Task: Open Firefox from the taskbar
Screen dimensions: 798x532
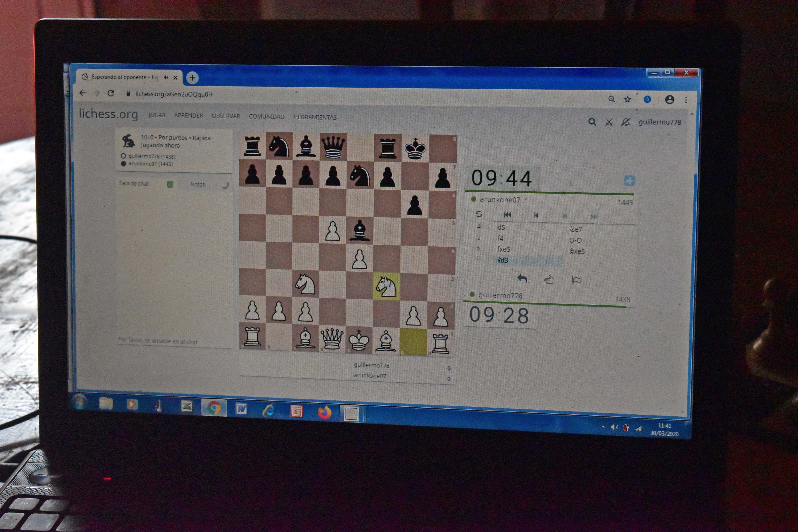Action: click(324, 412)
